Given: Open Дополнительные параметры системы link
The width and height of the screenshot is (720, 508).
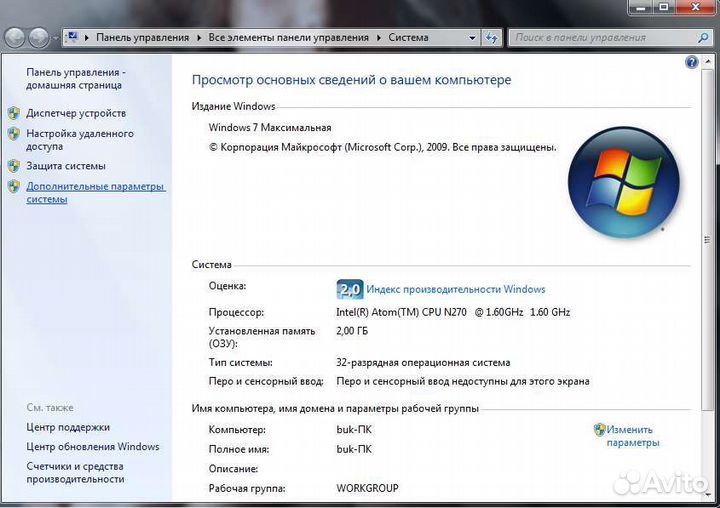Looking at the screenshot, I should coord(96,193).
